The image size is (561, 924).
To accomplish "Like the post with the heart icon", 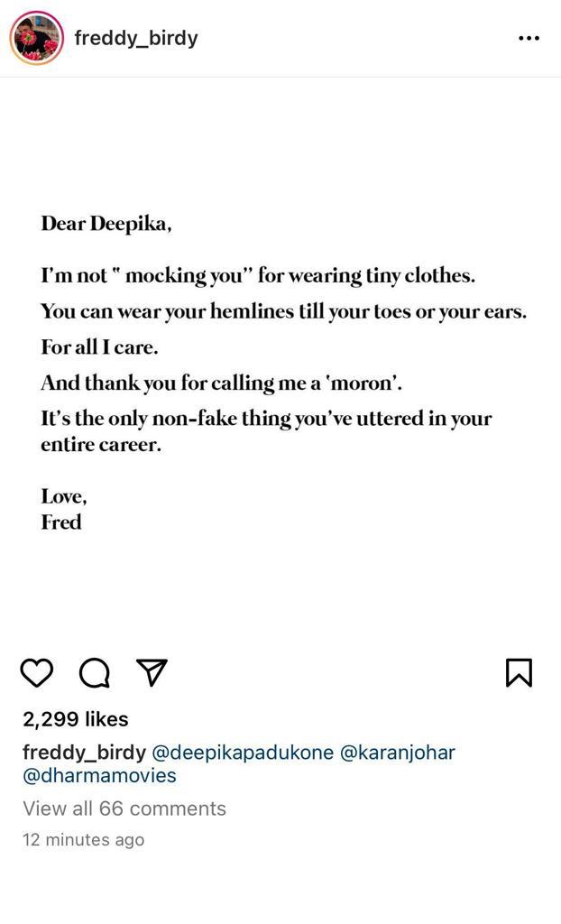I will (x=37, y=673).
